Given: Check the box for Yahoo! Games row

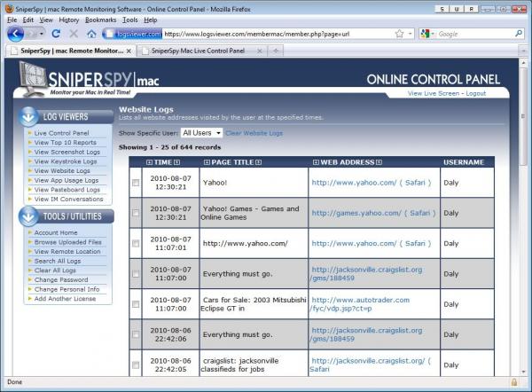Looking at the screenshot, I should 136,213.
